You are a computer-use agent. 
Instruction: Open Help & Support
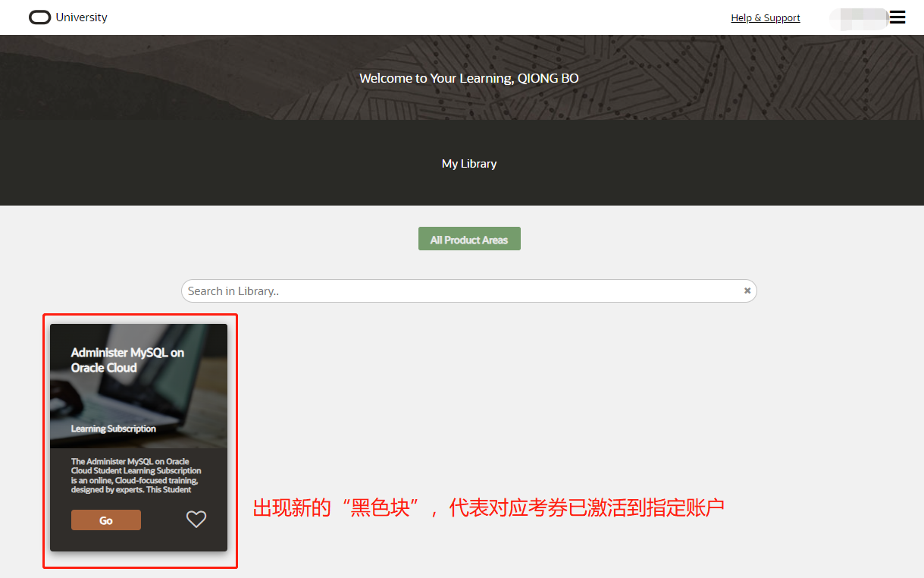[x=765, y=17]
